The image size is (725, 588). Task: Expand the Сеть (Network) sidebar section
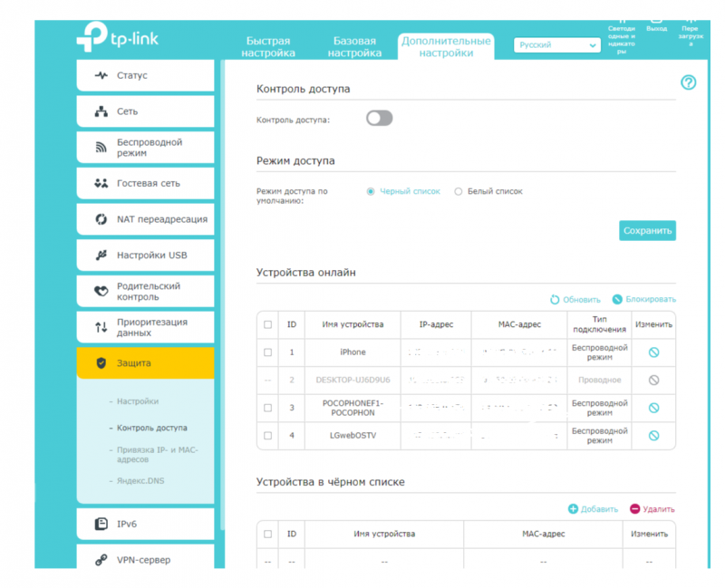(x=145, y=111)
